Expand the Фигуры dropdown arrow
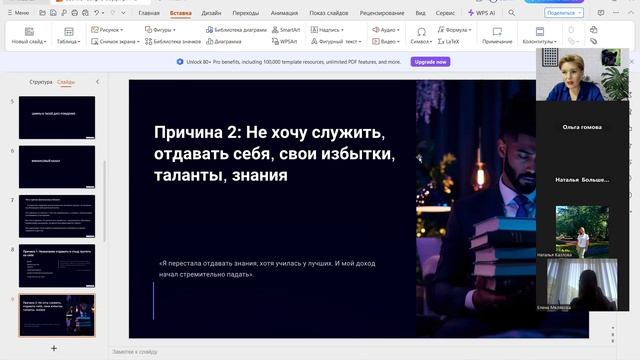This screenshot has height=360, width=640. (x=174, y=30)
